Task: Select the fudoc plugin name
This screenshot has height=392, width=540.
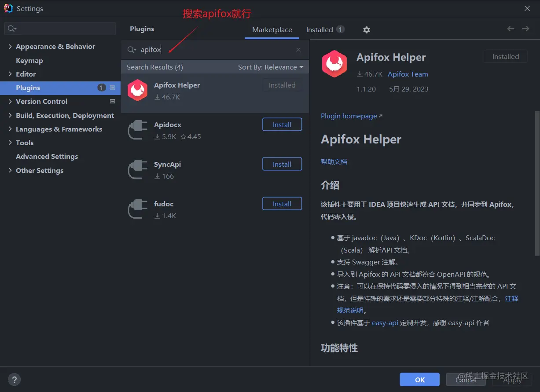Action: [164, 204]
